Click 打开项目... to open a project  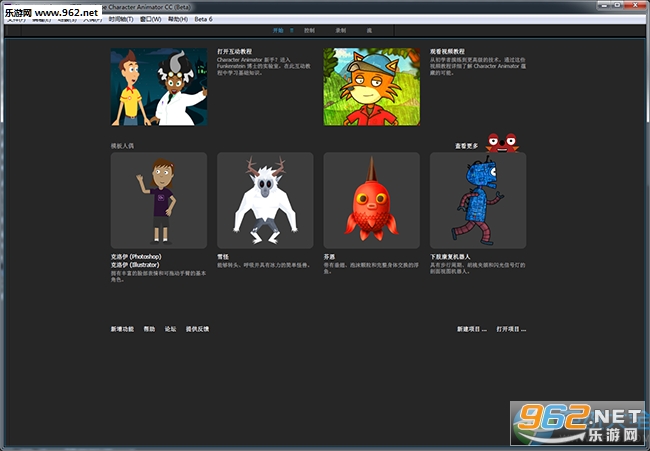point(511,329)
